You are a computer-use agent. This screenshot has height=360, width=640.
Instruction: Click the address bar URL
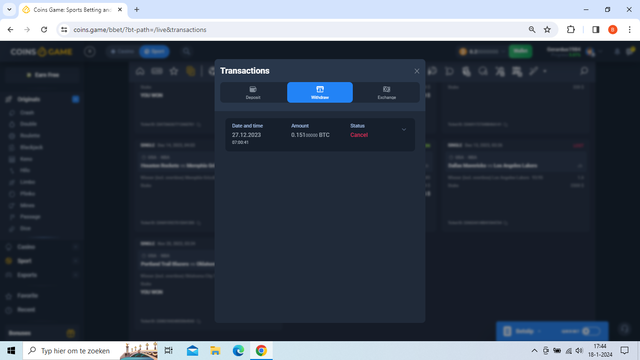click(140, 29)
